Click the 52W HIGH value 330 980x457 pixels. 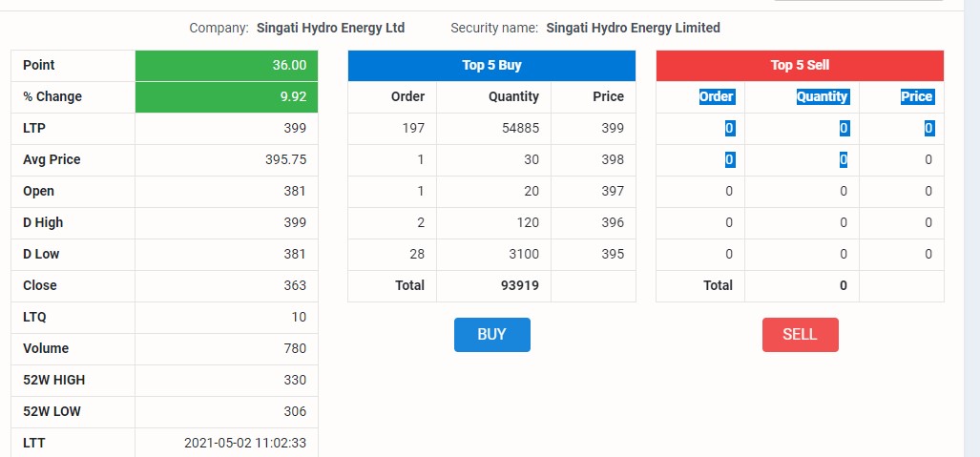click(295, 380)
